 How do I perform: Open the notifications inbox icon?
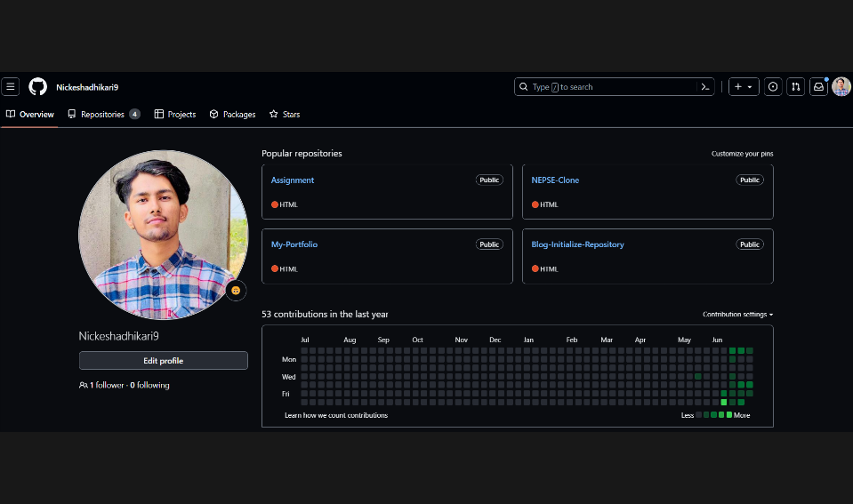(818, 87)
